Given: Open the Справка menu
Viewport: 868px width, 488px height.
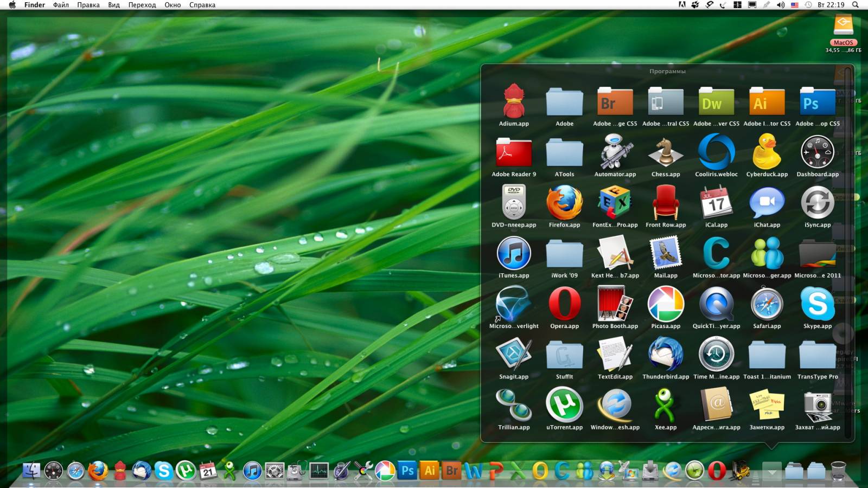Looking at the screenshot, I should [x=202, y=5].
